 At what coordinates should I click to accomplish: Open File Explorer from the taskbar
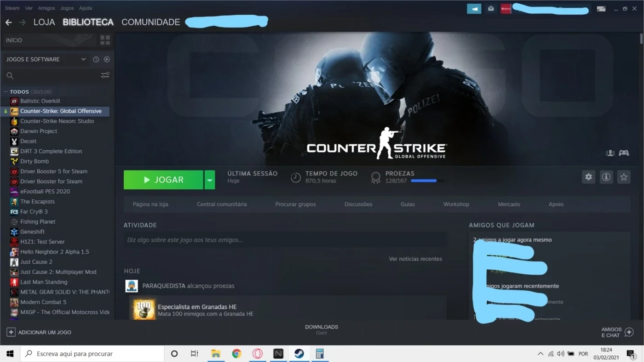click(x=216, y=354)
